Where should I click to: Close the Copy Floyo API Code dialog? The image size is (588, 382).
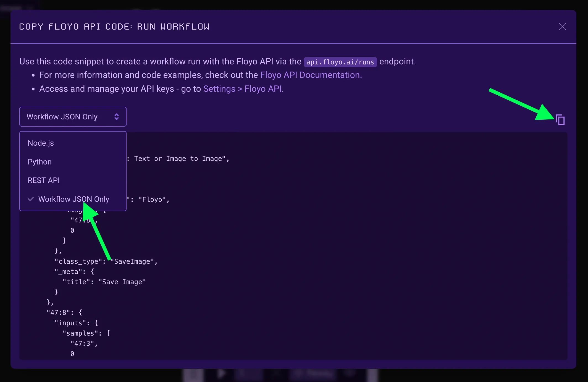562,27
